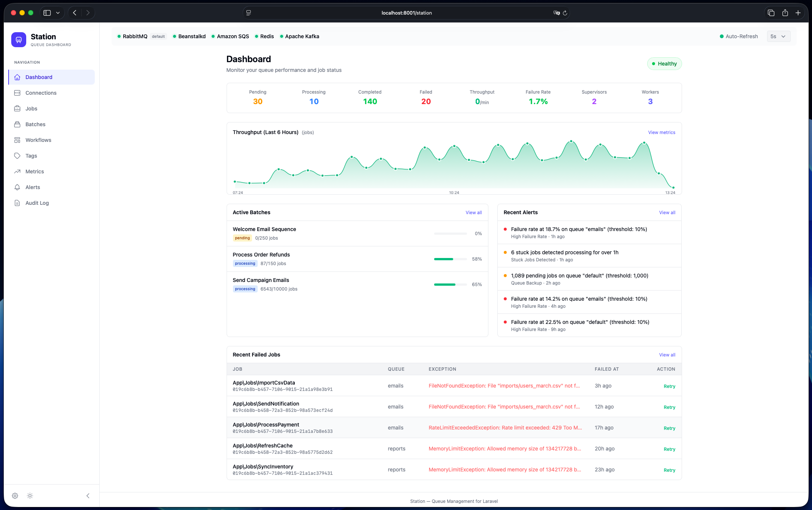Screen dimensions: 812x510
Task: Click the View metrics link
Action: tap(661, 133)
